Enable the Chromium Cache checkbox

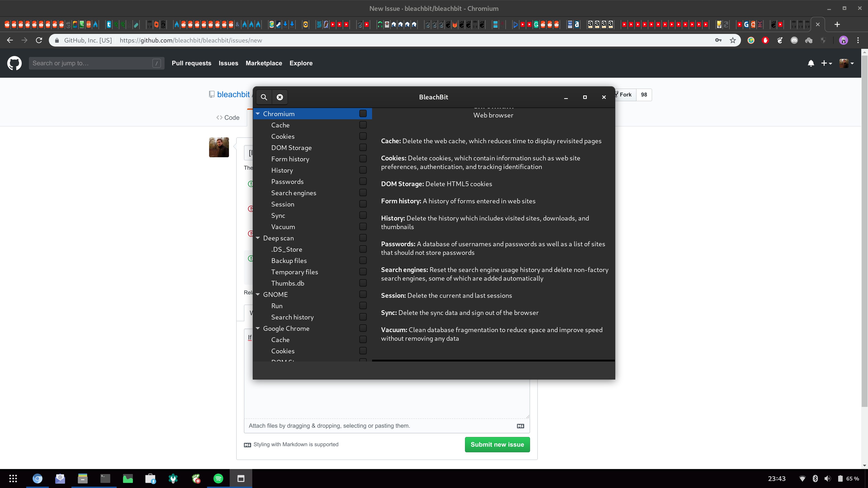(363, 125)
